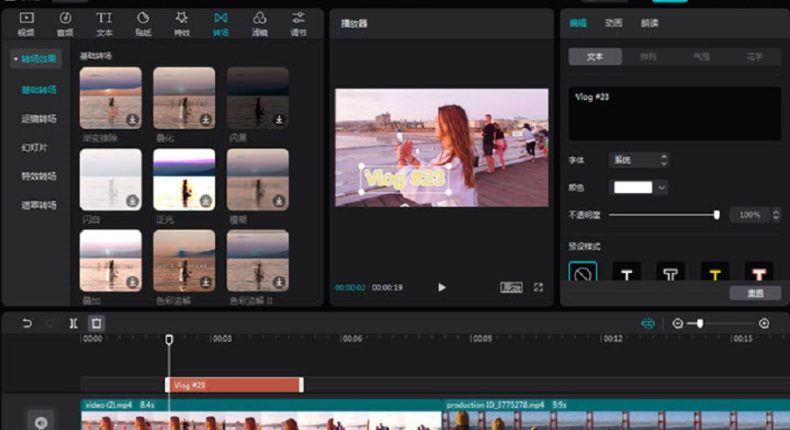This screenshot has width=790, height=430.
Task: Select the 气泡 sub-tab in the edit panel
Action: (x=701, y=56)
